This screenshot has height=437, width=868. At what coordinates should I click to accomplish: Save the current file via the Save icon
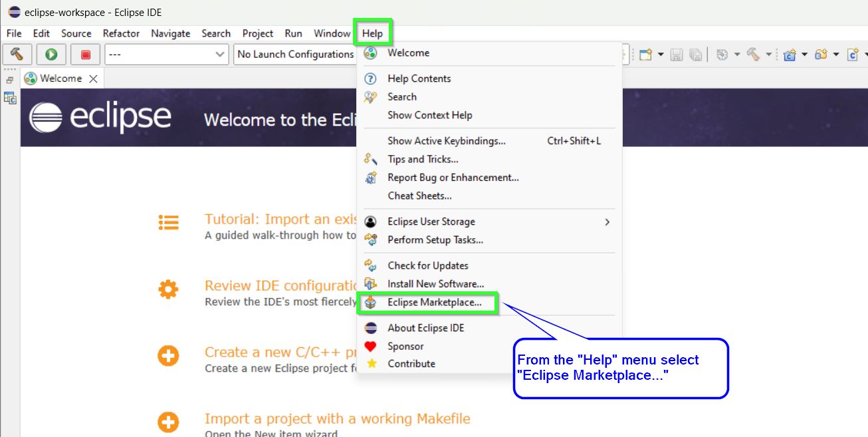pos(677,55)
